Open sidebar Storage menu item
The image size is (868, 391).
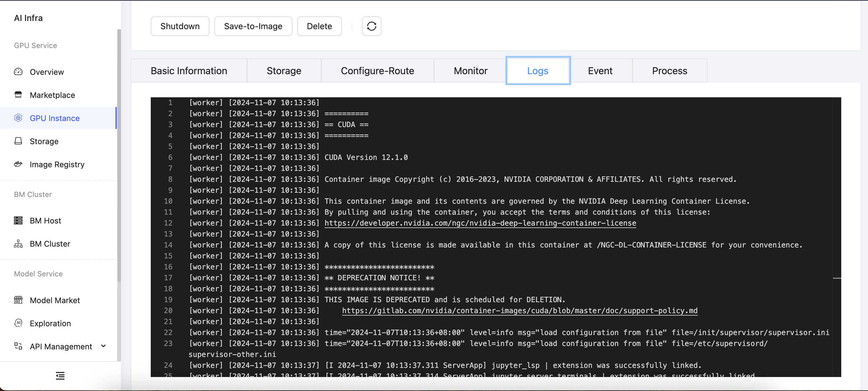coord(58,141)
